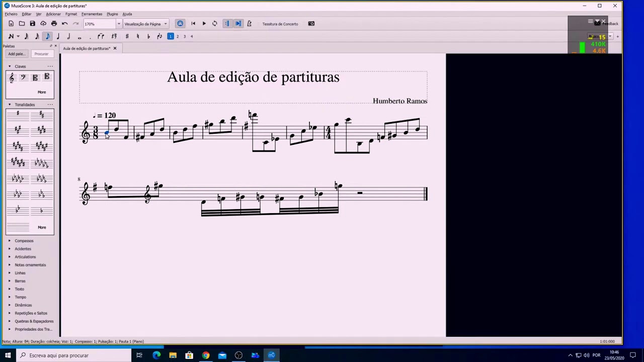The height and width of the screenshot is (362, 644).
Task: Expand the Dinâmicas palette
Action: 10,305
